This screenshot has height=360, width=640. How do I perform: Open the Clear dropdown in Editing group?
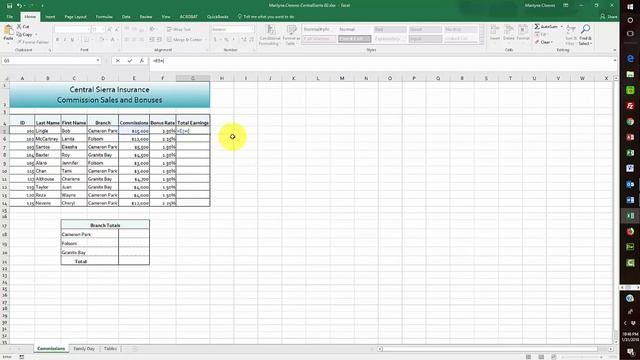coord(544,42)
